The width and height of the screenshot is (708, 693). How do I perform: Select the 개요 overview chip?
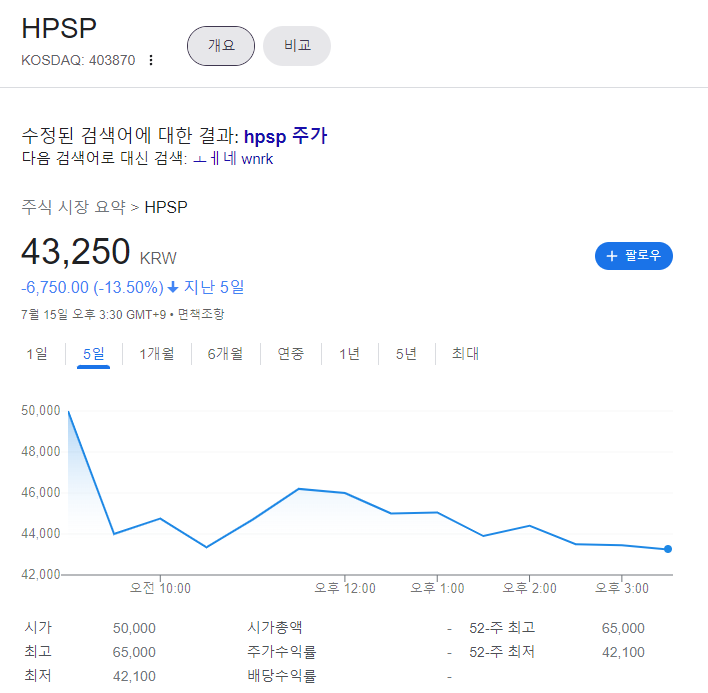point(221,46)
